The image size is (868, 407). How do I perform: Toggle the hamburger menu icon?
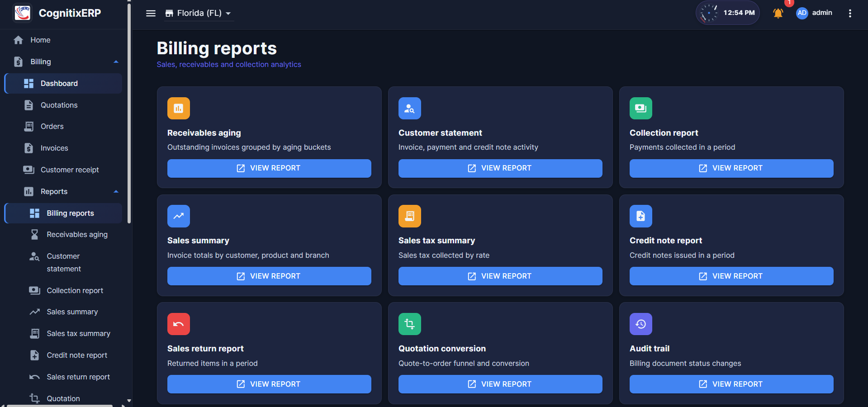coord(151,13)
